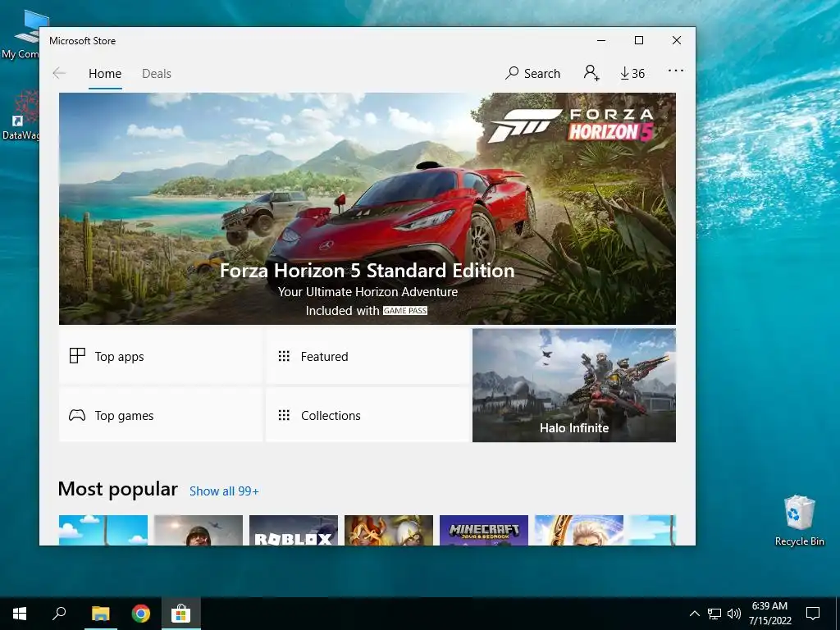Open downloads and updates showing 36
Viewport: 840px width, 630px height.
click(x=632, y=73)
